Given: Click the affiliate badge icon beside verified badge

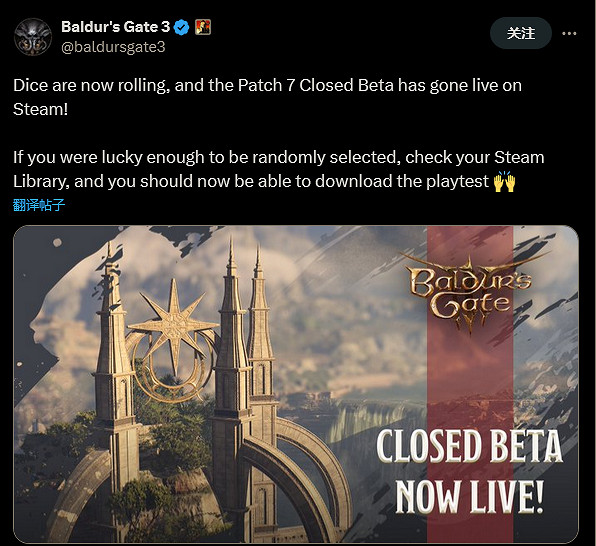Looking at the screenshot, I should click(203, 27).
